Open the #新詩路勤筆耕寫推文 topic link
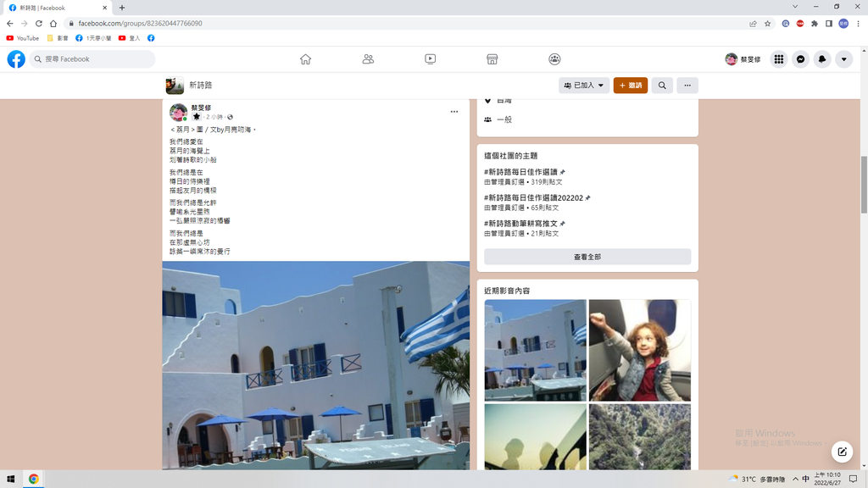Screen dimensions: 868x488 (x=520, y=224)
